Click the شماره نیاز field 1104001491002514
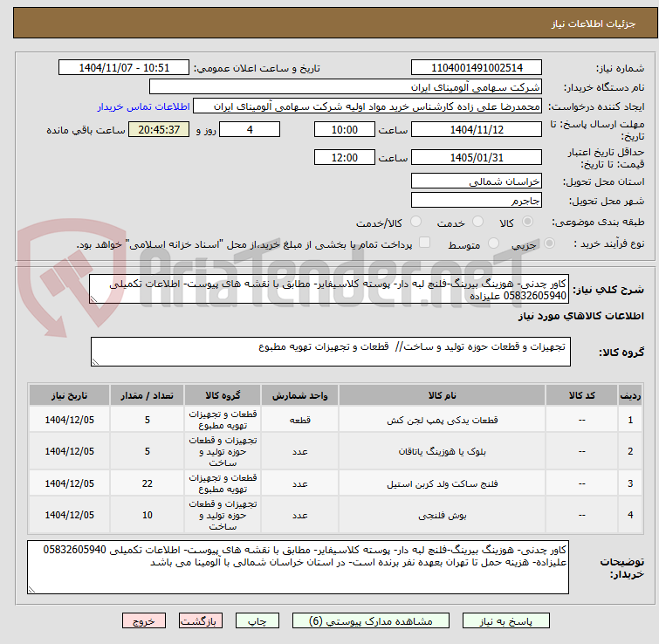659x644 pixels. [x=477, y=68]
